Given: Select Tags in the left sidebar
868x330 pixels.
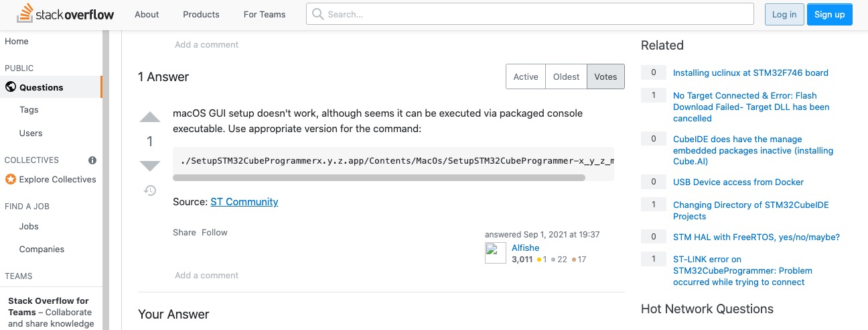Looking at the screenshot, I should click(29, 110).
